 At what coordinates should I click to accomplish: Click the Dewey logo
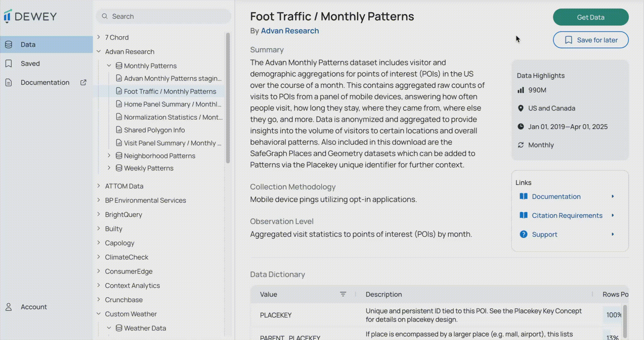point(30,16)
